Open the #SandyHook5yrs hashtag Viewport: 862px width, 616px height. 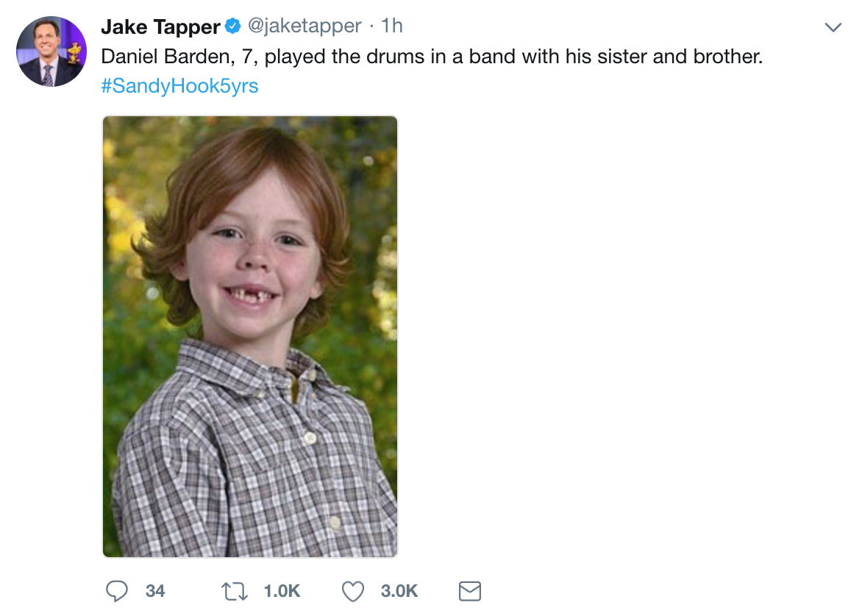coord(179,86)
